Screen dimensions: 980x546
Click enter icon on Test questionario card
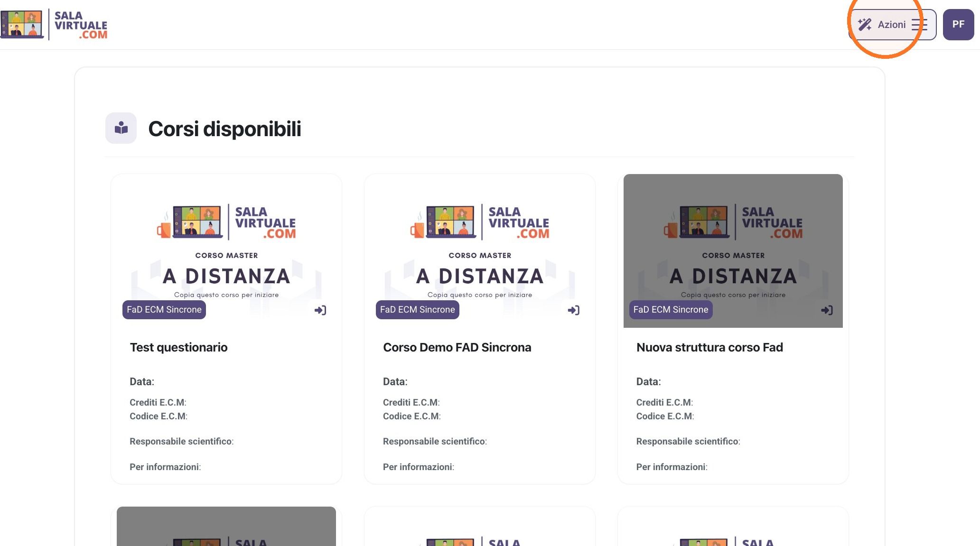tap(320, 310)
